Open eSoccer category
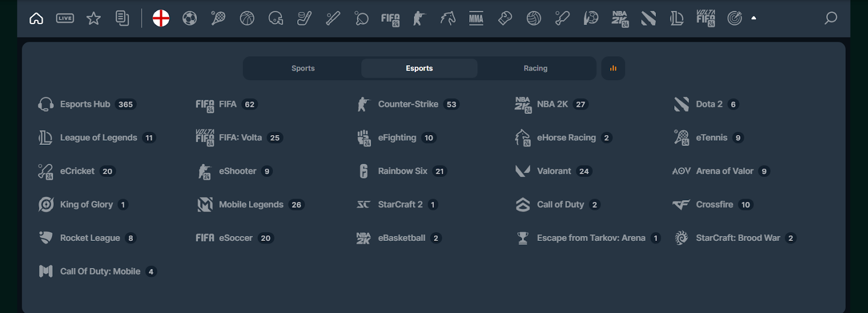 pos(235,238)
